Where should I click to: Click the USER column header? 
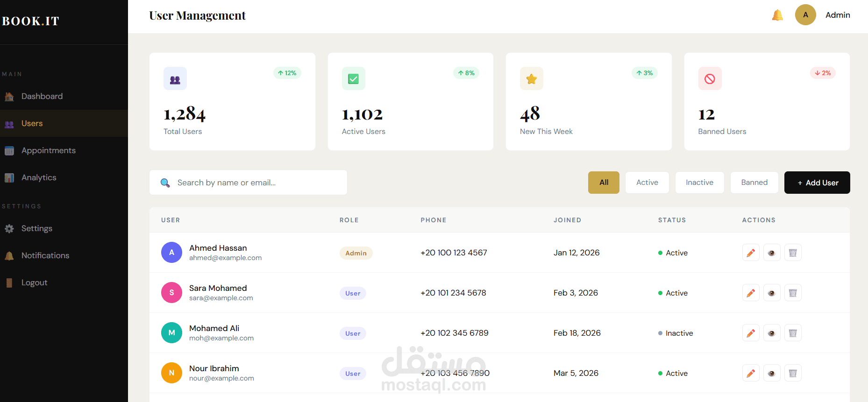[171, 220]
